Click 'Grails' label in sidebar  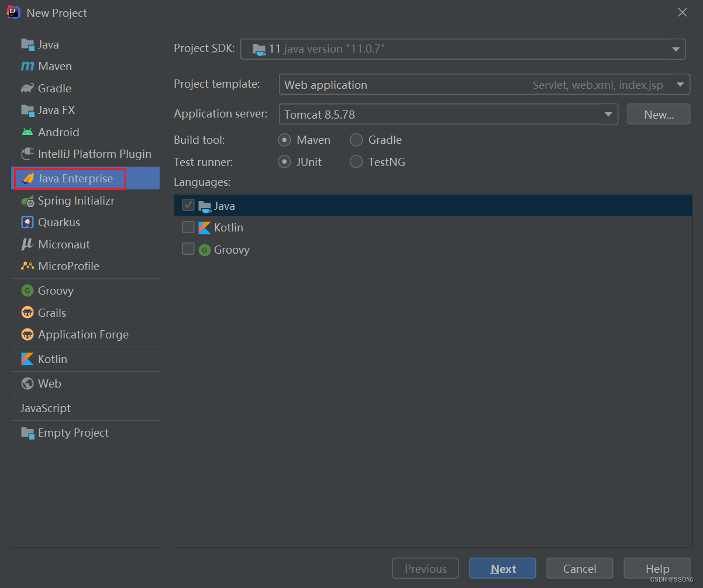(52, 313)
